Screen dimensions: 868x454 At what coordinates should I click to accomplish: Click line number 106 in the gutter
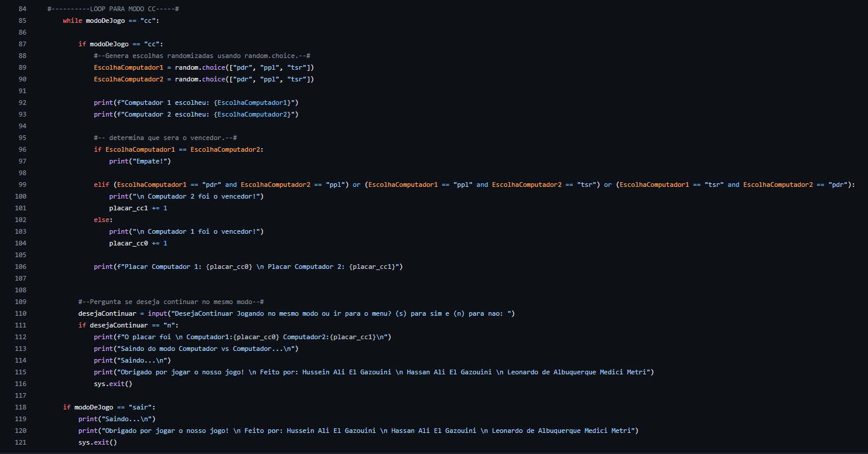coord(22,267)
